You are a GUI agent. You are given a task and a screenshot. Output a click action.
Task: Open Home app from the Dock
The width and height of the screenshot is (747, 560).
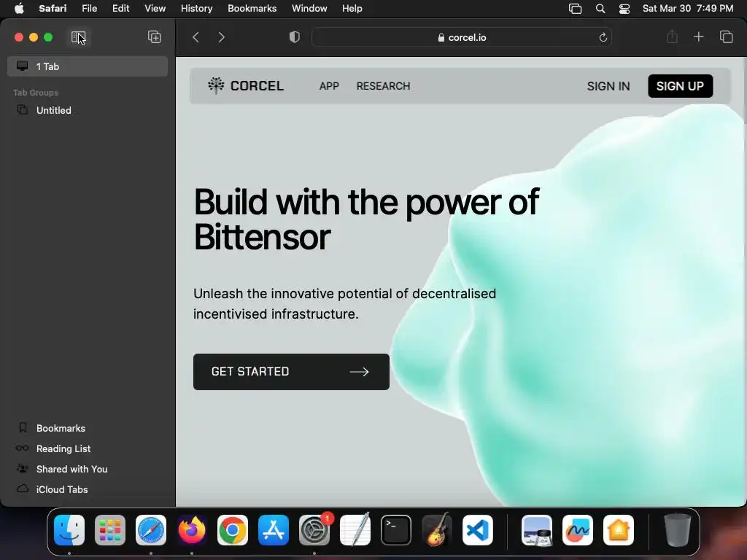click(619, 530)
